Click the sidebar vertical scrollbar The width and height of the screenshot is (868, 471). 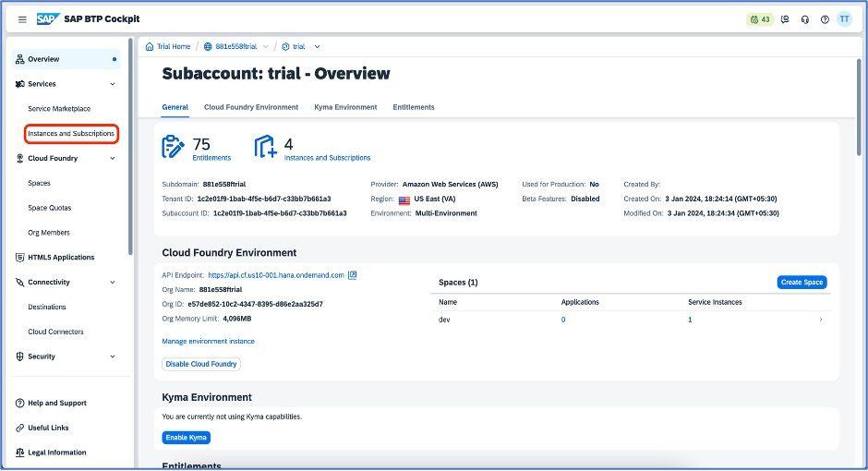pyautogui.click(x=130, y=147)
